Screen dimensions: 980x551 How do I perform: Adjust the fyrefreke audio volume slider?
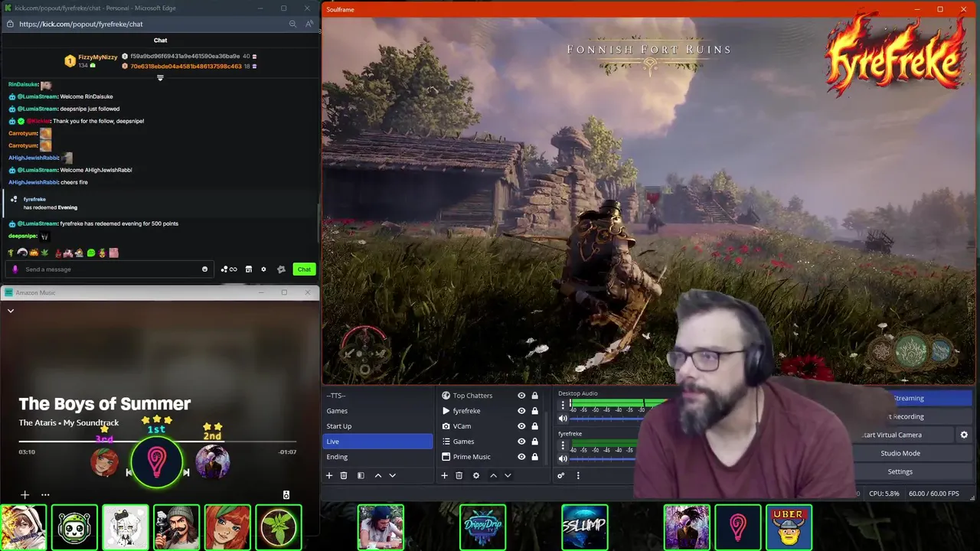[605, 458]
